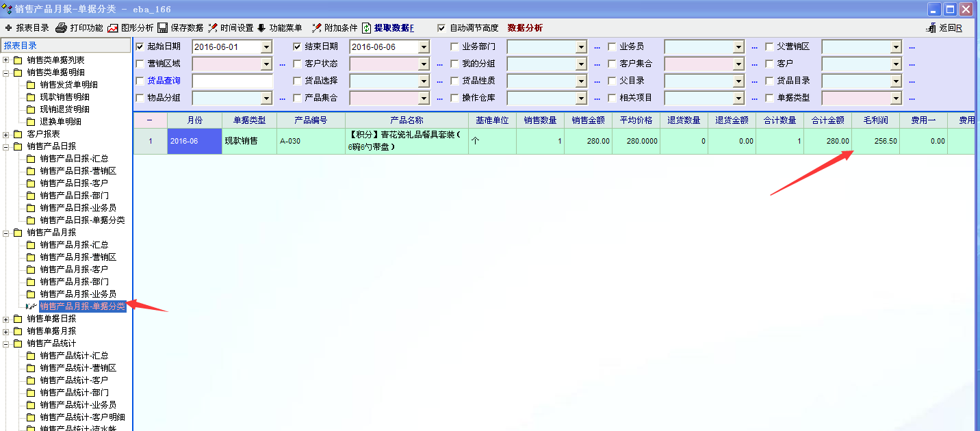Screen dimensions: 980x431
Task: Click the 附加条件 toolbar icon
Action: click(317, 28)
